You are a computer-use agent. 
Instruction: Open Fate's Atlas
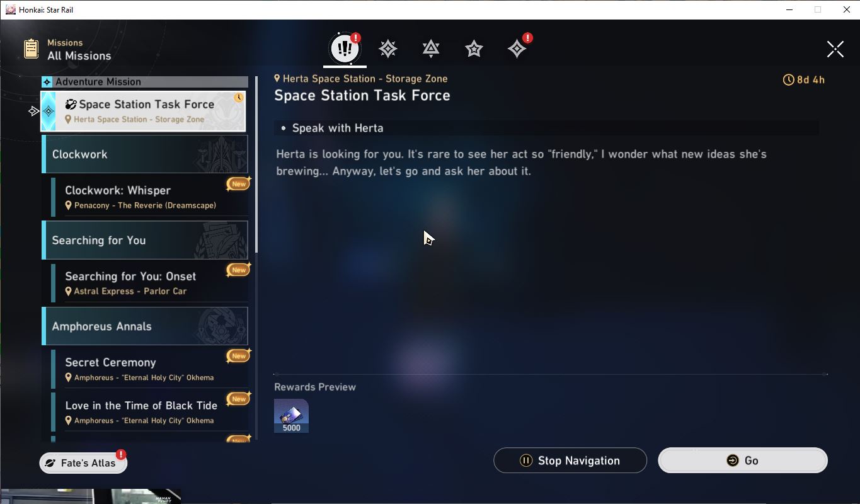click(x=83, y=463)
